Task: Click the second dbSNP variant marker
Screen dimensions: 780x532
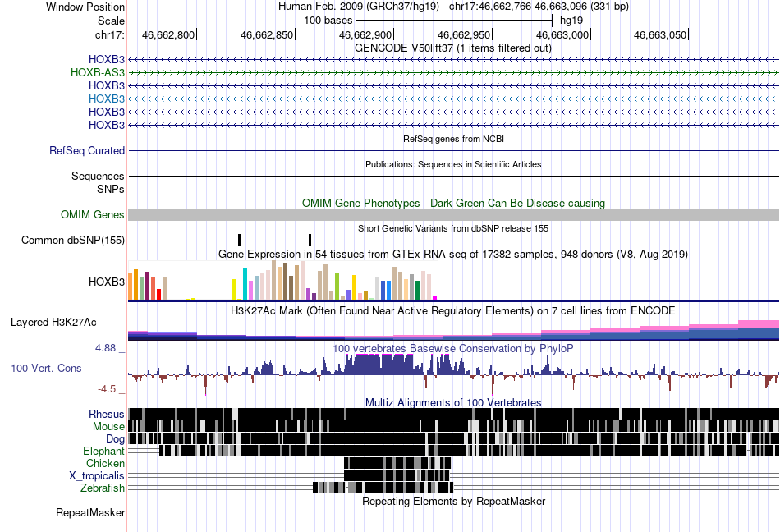Action: pyautogui.click(x=310, y=241)
